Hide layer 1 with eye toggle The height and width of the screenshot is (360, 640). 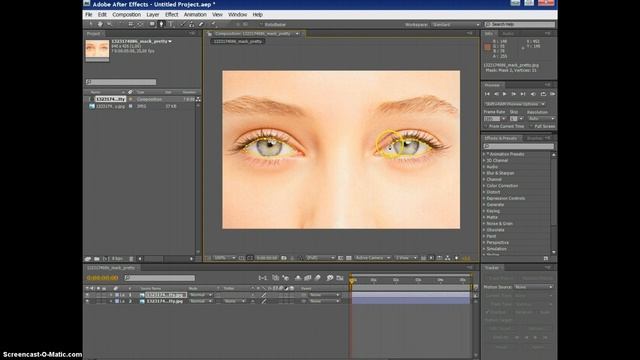(x=87, y=295)
